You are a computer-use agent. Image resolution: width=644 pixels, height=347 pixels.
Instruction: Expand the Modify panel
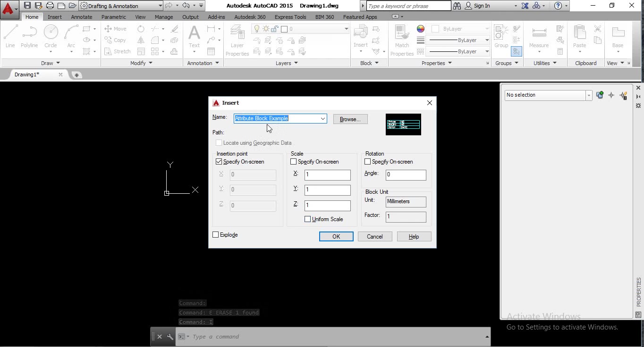[141, 63]
